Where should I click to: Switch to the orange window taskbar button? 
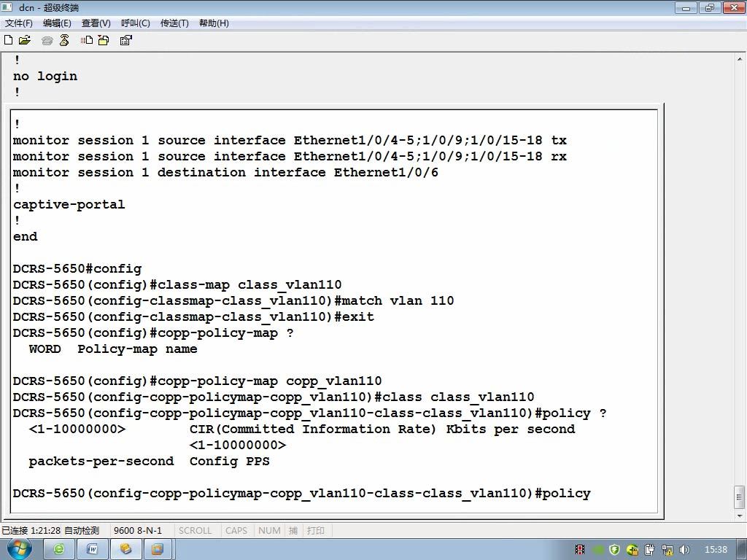coord(158,550)
